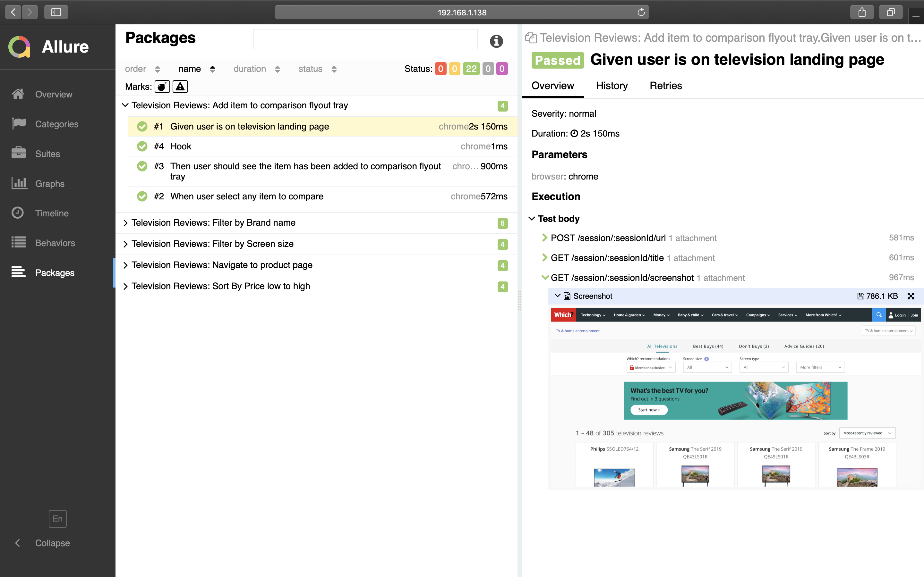Open the Graphs panel

click(x=50, y=184)
